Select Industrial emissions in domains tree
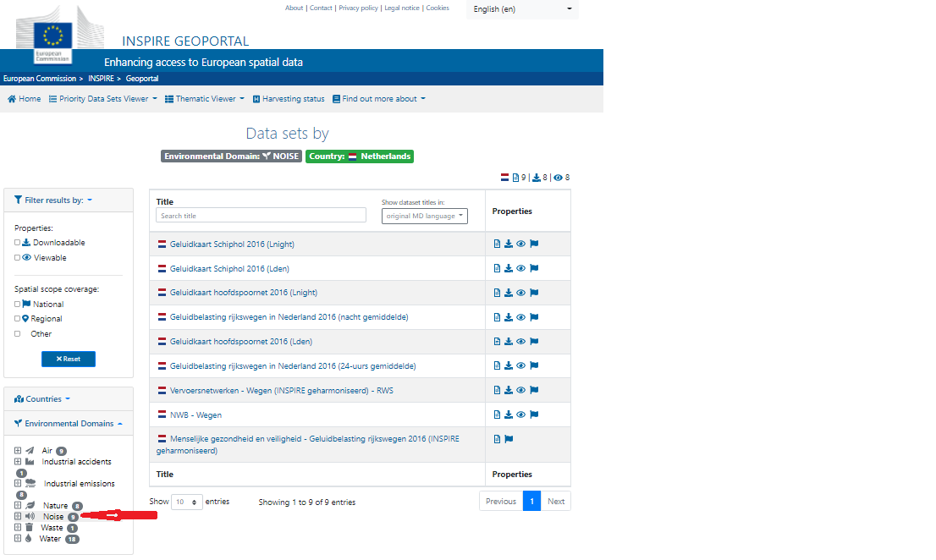 [79, 484]
